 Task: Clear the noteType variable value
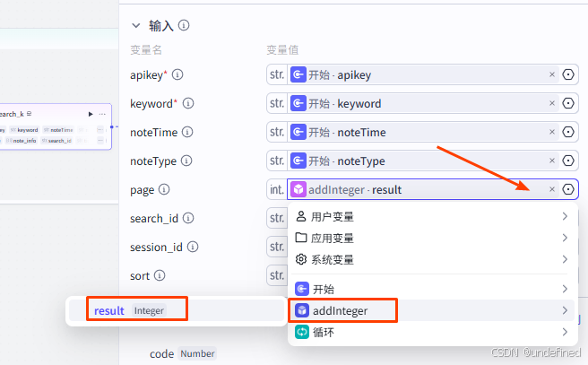click(x=552, y=161)
